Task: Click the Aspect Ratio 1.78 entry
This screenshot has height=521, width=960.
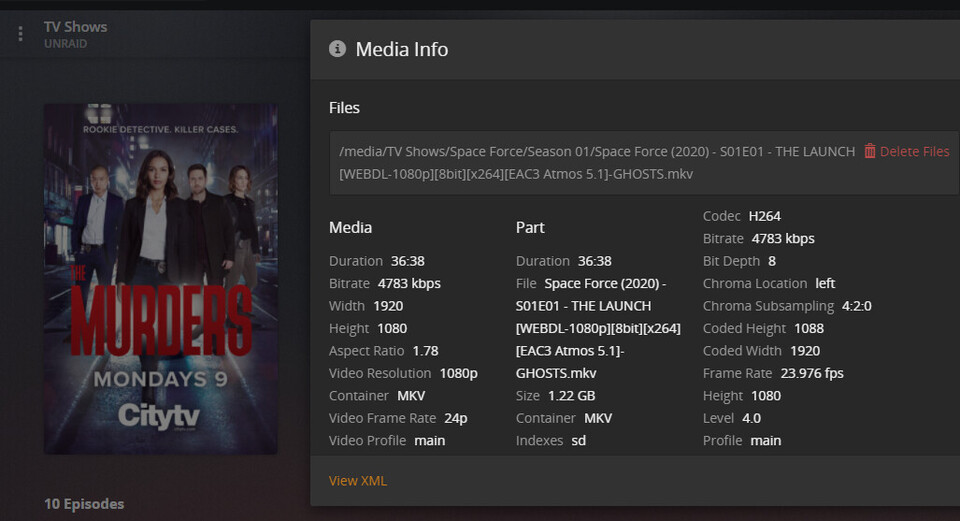Action: tap(383, 351)
